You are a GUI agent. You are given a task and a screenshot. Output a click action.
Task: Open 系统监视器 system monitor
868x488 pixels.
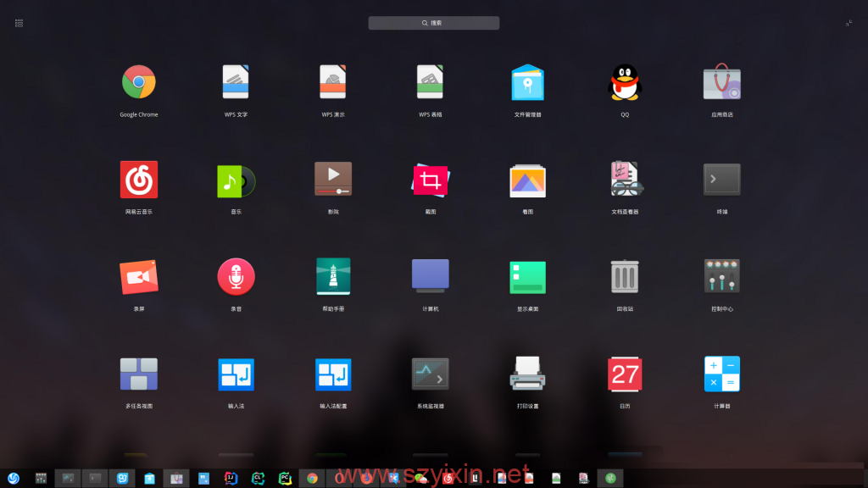point(431,374)
